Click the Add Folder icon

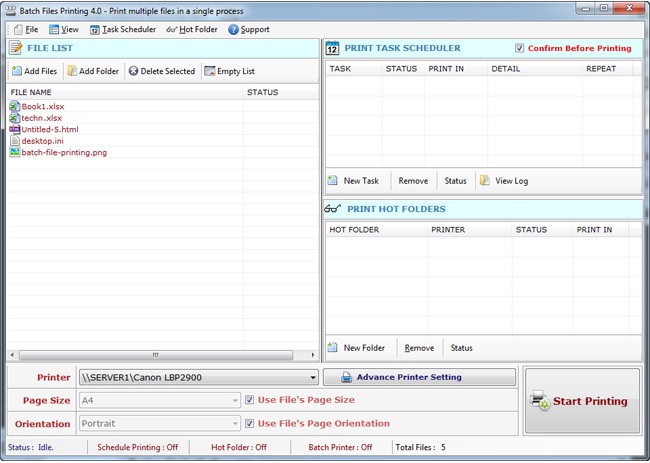pyautogui.click(x=72, y=71)
